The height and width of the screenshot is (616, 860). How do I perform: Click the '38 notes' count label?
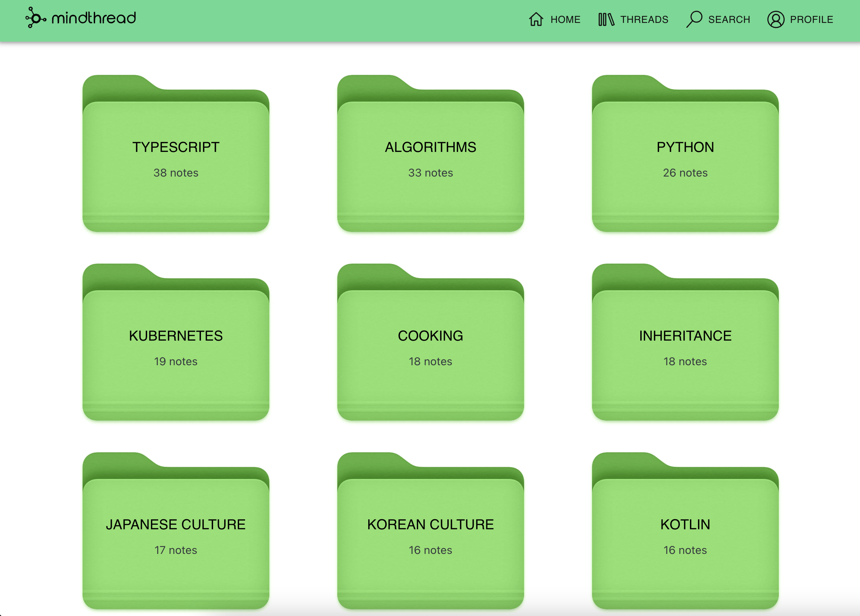pyautogui.click(x=176, y=173)
